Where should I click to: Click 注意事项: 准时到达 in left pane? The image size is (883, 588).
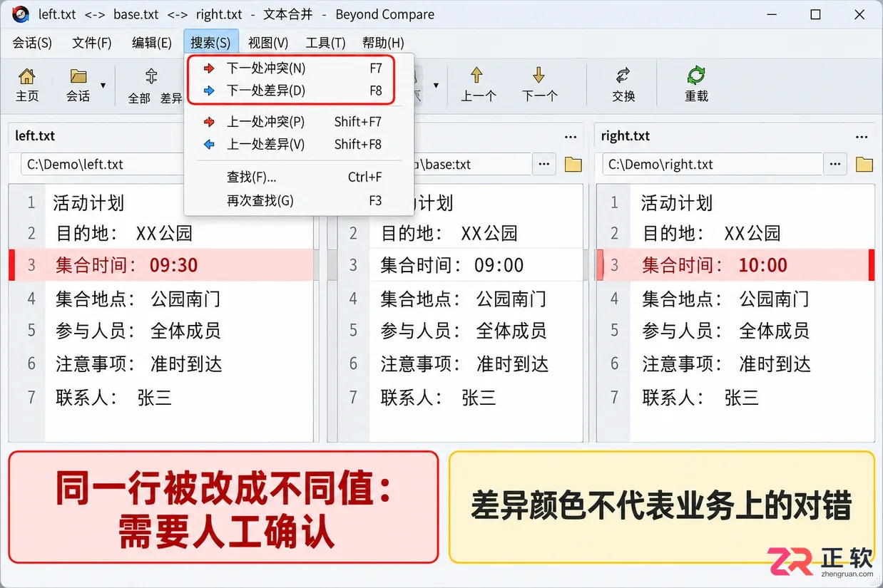(x=139, y=364)
